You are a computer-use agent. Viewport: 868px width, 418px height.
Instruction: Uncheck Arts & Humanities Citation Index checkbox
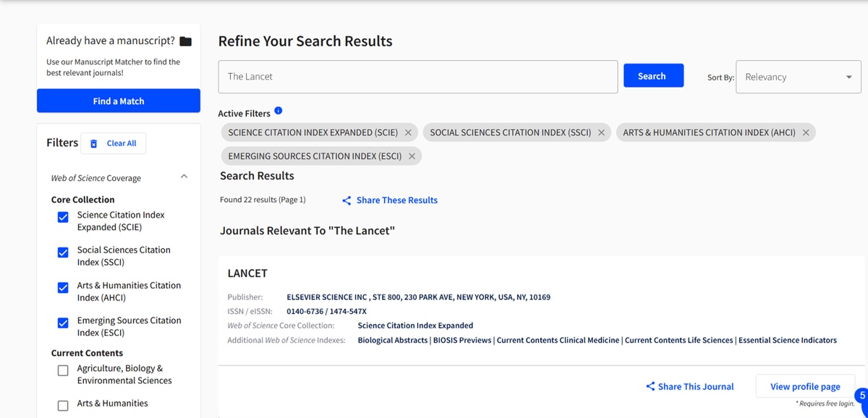(63, 288)
